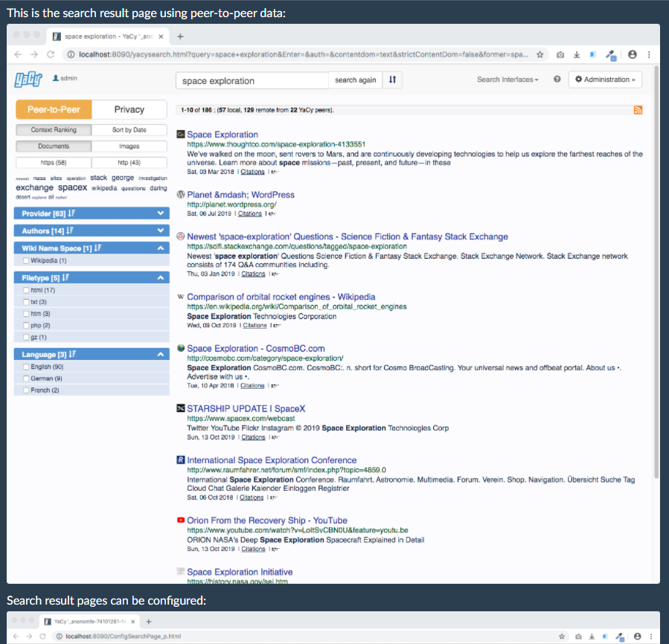Sort the Filetype facet with its sort icon
The image size is (669, 644).
click(65, 277)
